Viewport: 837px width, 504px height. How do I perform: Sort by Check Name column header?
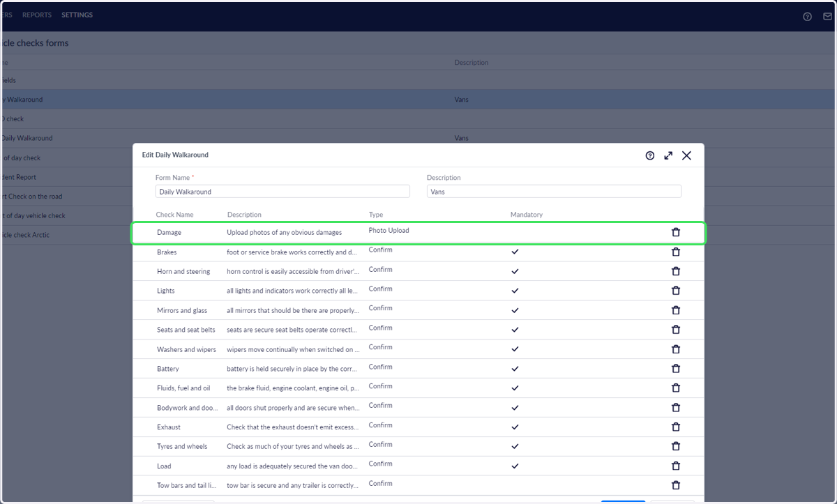pos(174,215)
